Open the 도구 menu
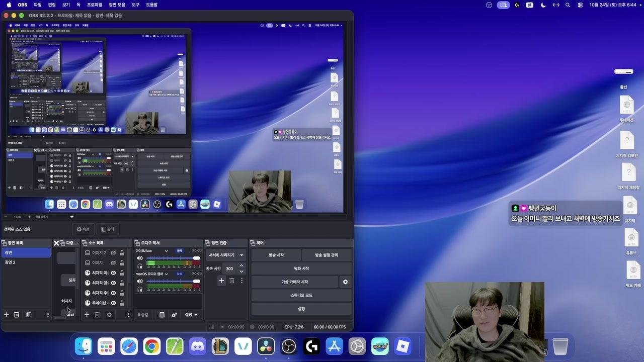This screenshot has width=644, height=362. pyautogui.click(x=136, y=5)
